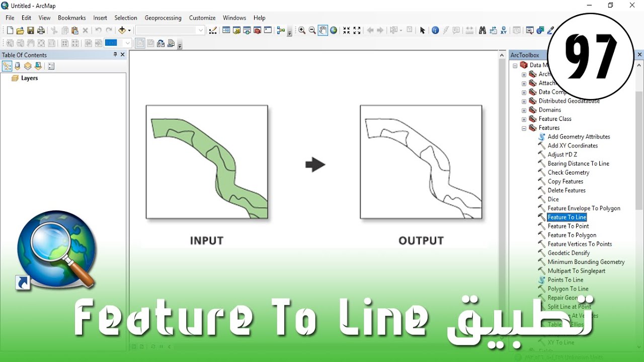The height and width of the screenshot is (362, 644).
Task: Open the Add Data dropdown arrow
Action: click(x=129, y=31)
